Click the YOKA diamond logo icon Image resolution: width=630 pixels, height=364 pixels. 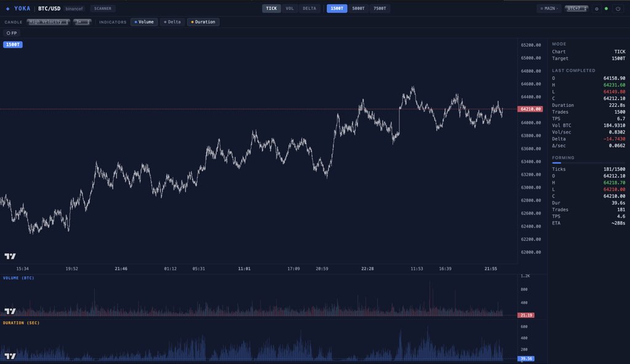coord(7,9)
